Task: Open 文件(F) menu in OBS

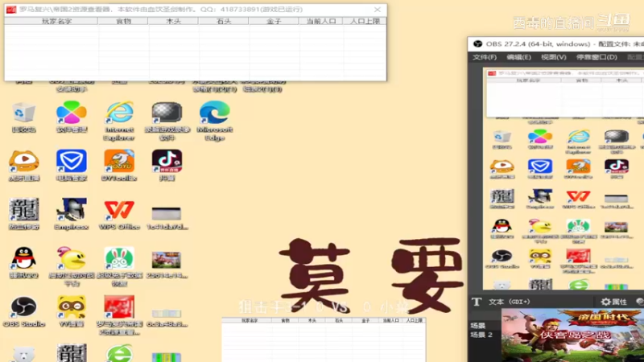Action: coord(485,57)
